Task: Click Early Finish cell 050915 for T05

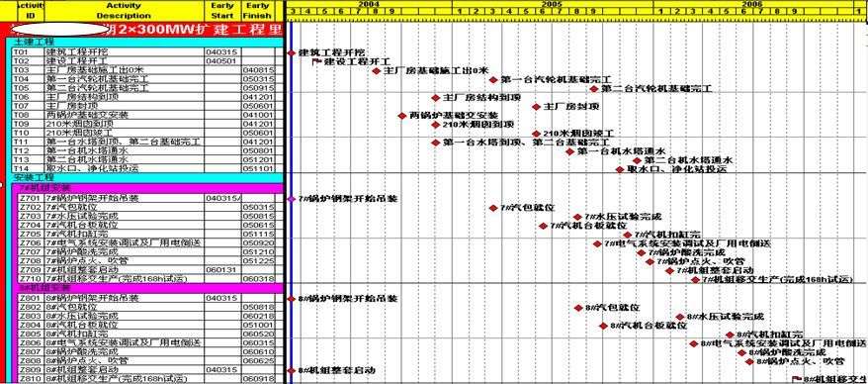Action: pos(258,88)
